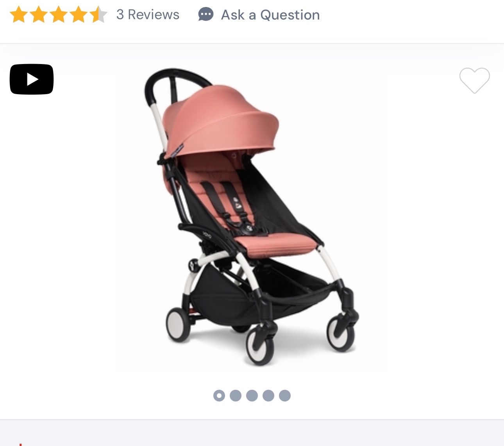504x446 pixels.
Task: Open the Ask a Question link
Action: pyautogui.click(x=270, y=15)
